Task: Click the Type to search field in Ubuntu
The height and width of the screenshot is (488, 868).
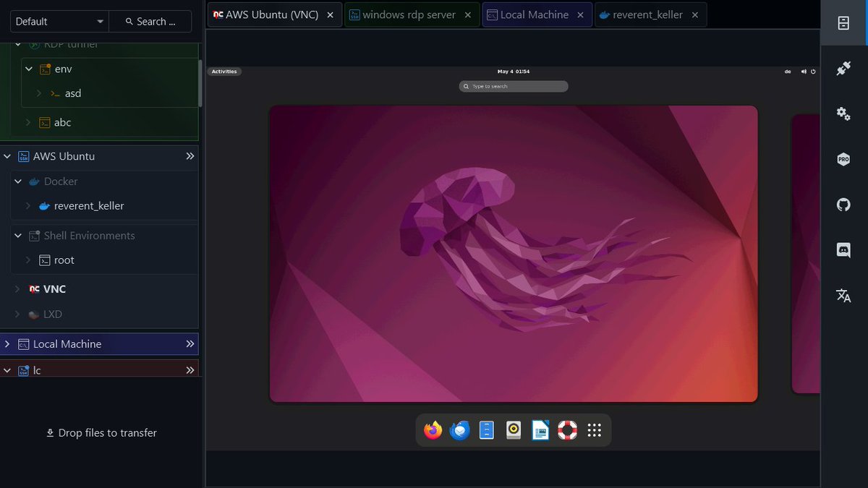Action: (x=514, y=86)
